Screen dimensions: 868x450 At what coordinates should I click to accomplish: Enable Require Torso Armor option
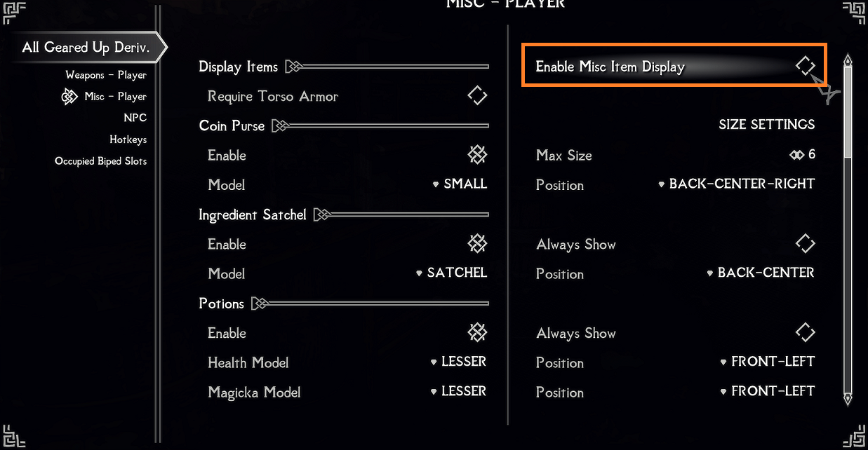(x=477, y=95)
